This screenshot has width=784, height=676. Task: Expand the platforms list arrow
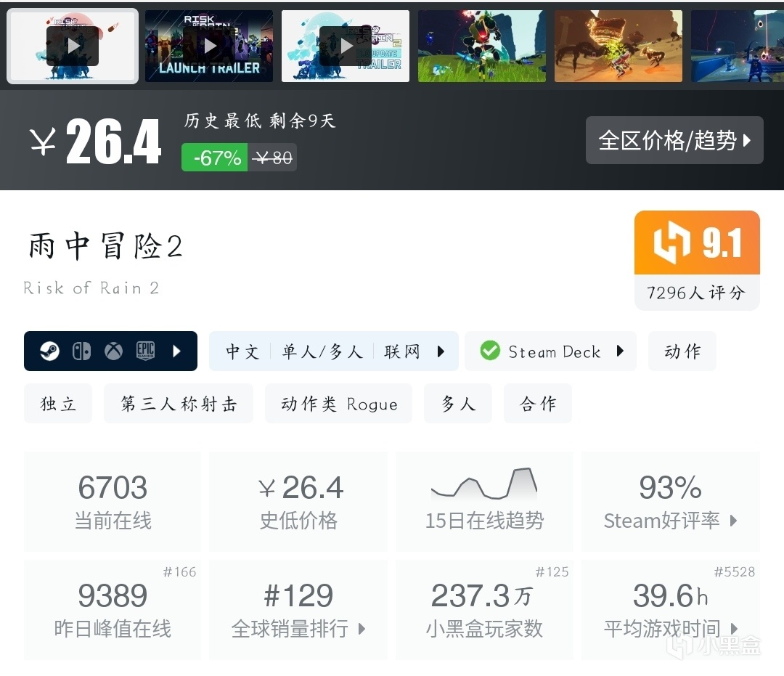[176, 351]
